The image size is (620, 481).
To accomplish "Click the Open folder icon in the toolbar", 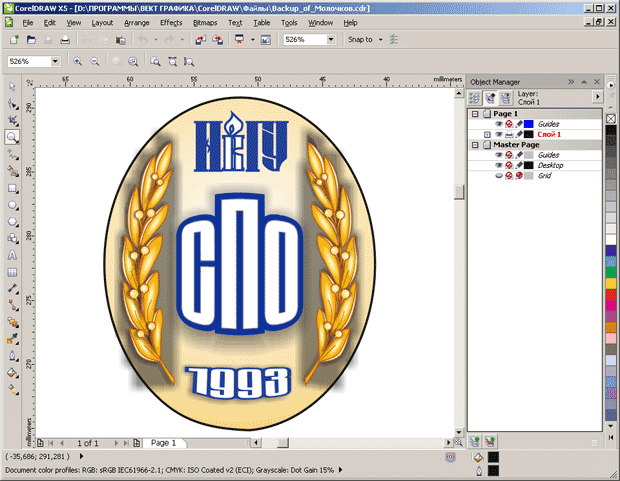I will click(31, 40).
